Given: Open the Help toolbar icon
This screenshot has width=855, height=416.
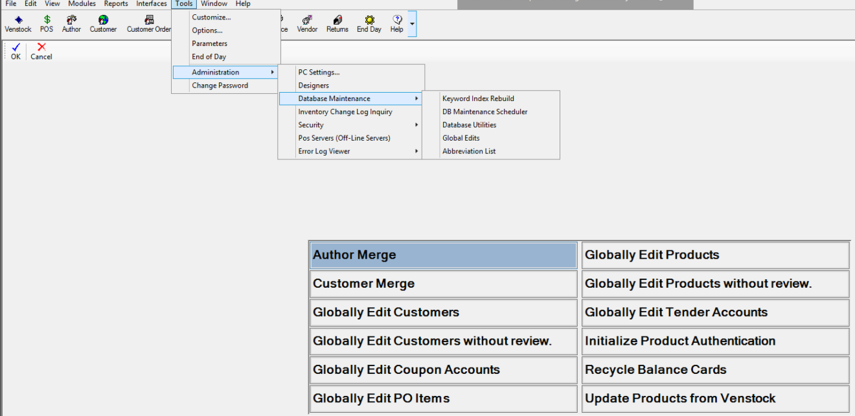Looking at the screenshot, I should (396, 24).
